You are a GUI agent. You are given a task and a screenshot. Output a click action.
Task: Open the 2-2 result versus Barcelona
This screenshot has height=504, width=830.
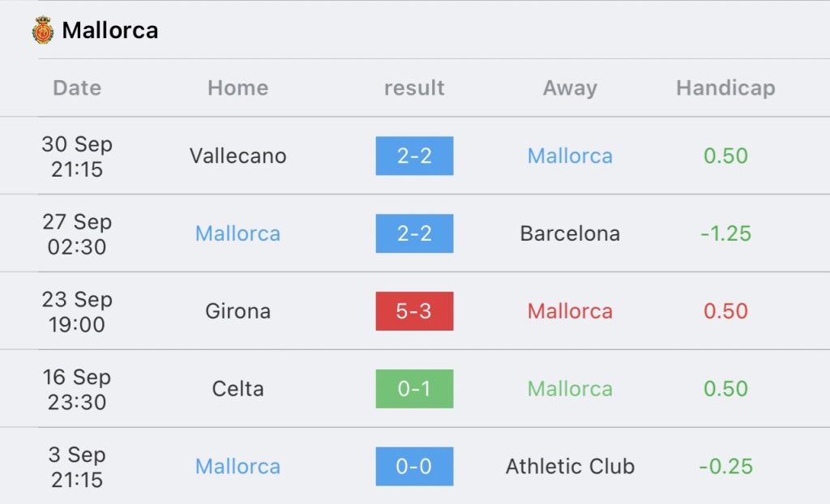click(x=414, y=233)
